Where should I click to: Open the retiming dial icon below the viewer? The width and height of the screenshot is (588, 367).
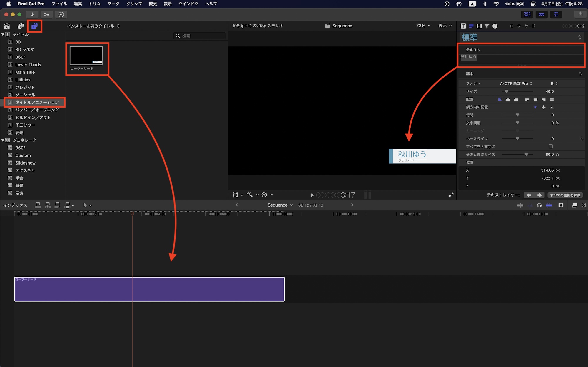click(264, 195)
